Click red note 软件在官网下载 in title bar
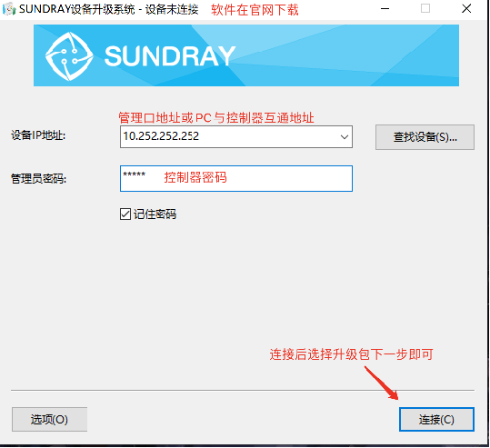 point(255,10)
